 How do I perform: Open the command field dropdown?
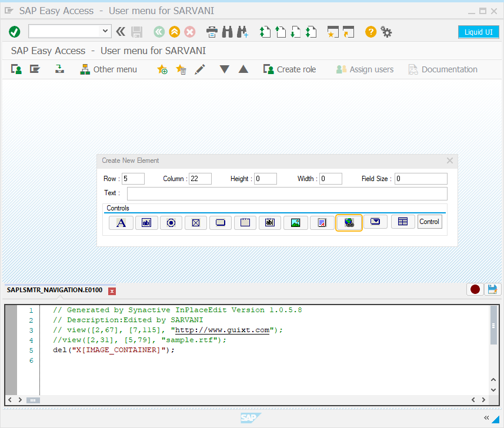click(x=105, y=31)
